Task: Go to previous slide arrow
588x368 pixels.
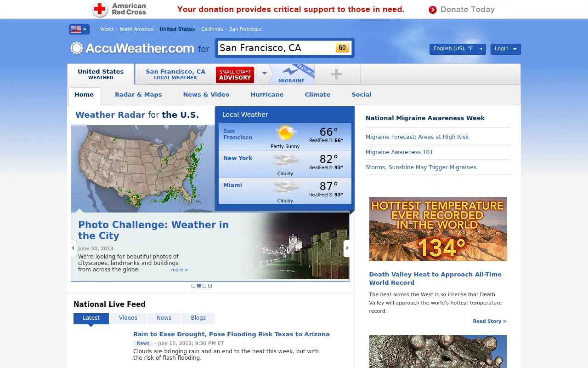Action: pos(73,248)
